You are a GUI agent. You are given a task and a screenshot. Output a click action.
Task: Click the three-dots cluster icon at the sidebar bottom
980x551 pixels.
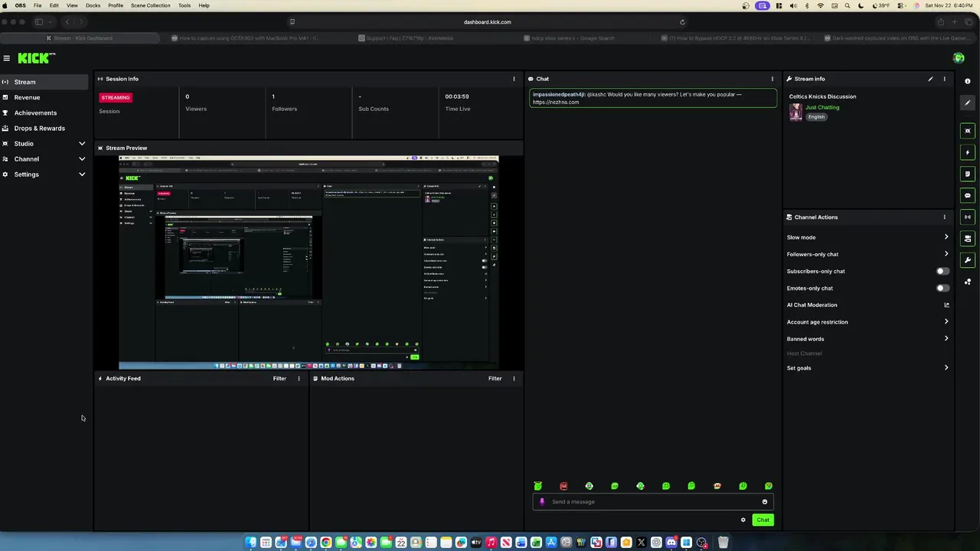point(968,282)
